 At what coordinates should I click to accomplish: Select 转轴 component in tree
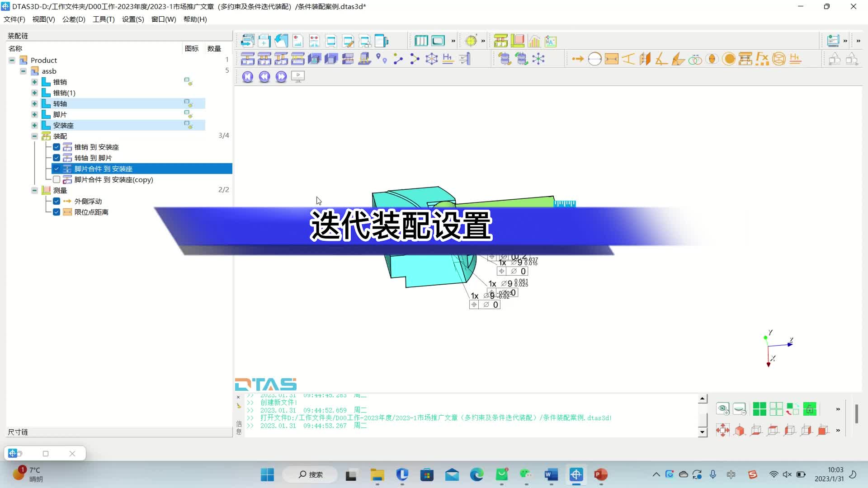60,103
